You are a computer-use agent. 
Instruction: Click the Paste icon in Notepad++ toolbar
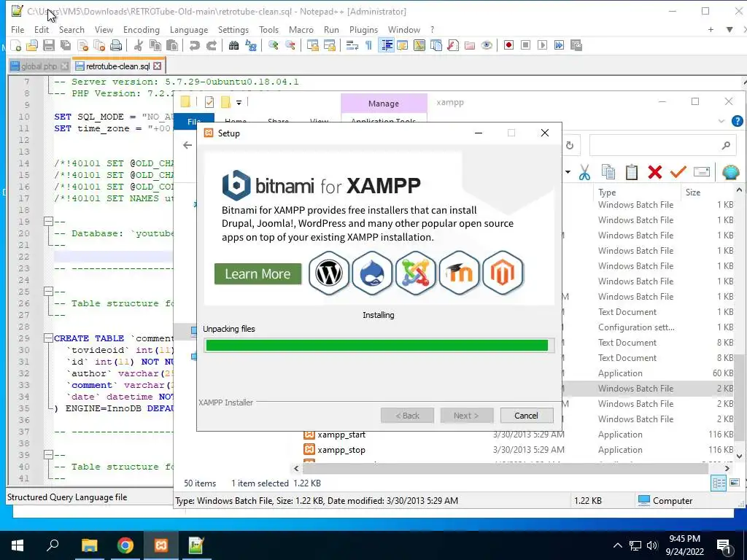[172, 45]
